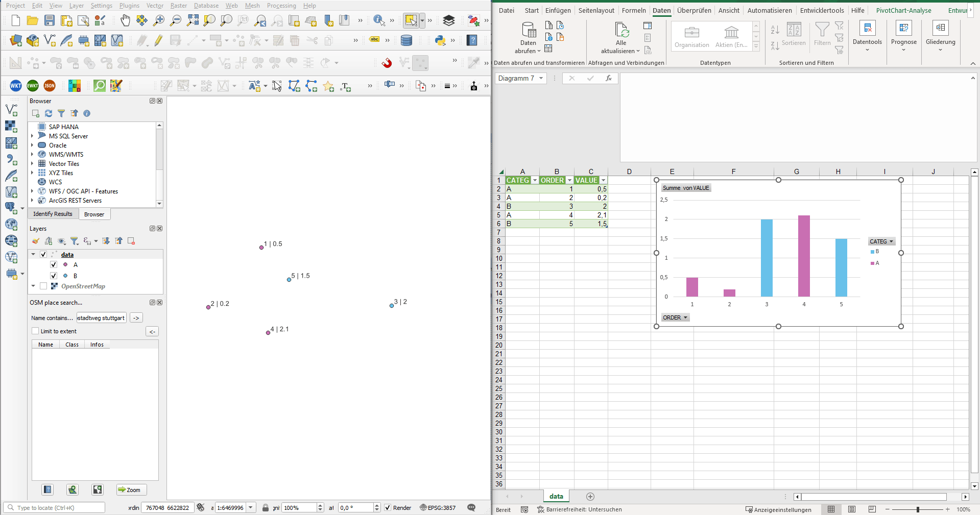Toggle visibility of layer A
980x515 pixels.
coord(53,264)
